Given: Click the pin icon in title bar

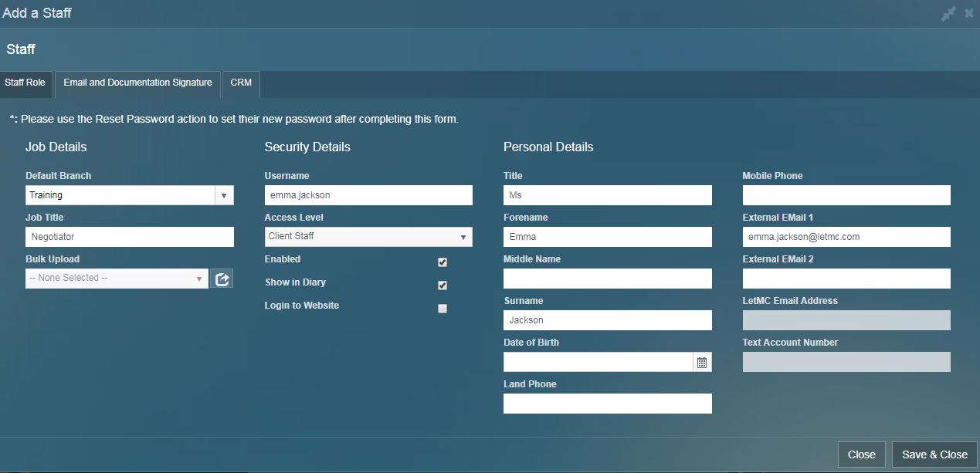Looking at the screenshot, I should [x=948, y=14].
